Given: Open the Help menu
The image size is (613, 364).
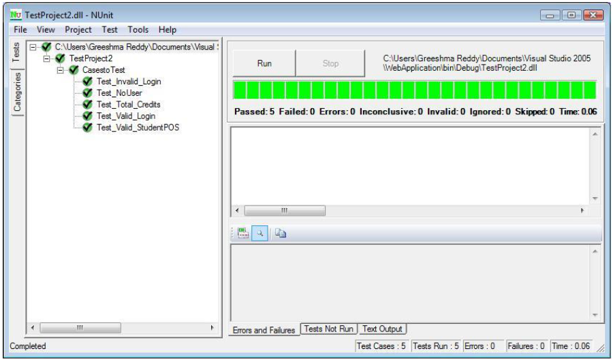Looking at the screenshot, I should click(x=168, y=30).
